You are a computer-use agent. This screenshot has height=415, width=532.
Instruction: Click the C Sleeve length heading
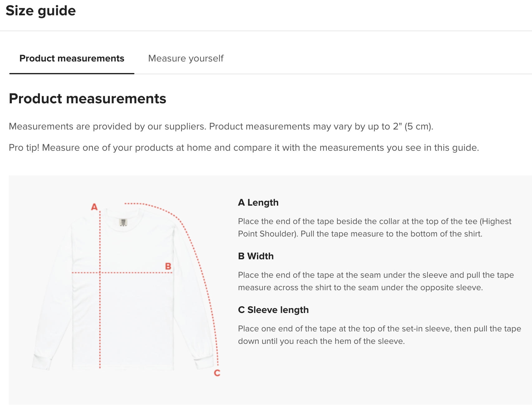[273, 310]
